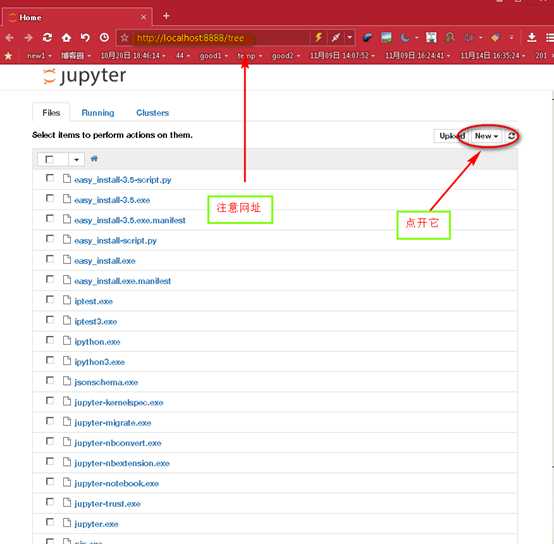Image resolution: width=554 pixels, height=544 pixels.
Task: Check the box for jupyter-notebook.exe
Action: [x=50, y=482]
